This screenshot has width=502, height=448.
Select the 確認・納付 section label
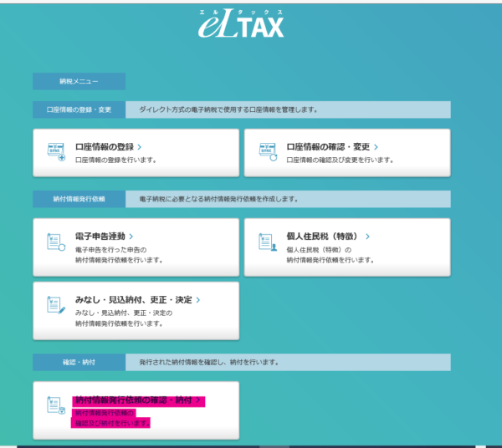(x=79, y=362)
